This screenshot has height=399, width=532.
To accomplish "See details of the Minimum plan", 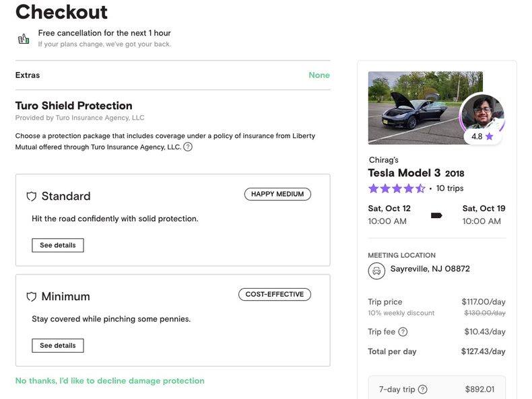I will click(x=58, y=346).
